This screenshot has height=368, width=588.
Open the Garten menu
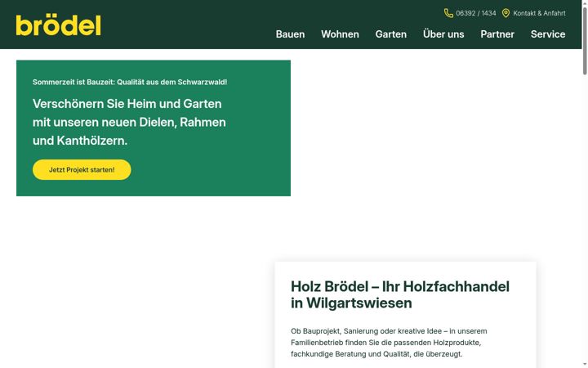(390, 34)
